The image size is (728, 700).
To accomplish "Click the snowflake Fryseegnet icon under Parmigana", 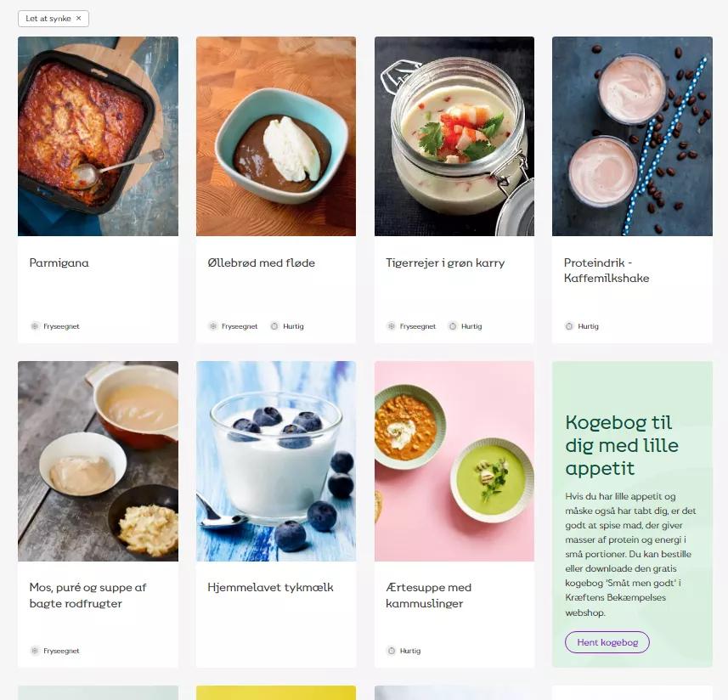I will [x=35, y=326].
